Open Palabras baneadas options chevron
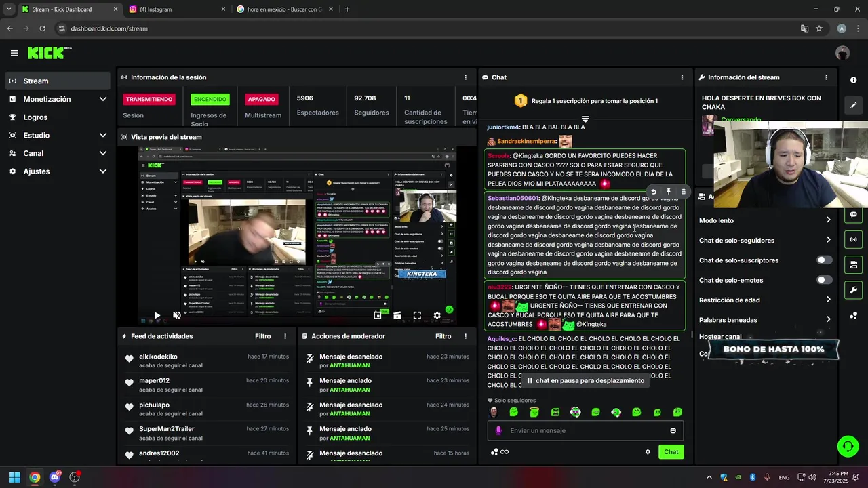The image size is (868, 488). coord(828,319)
